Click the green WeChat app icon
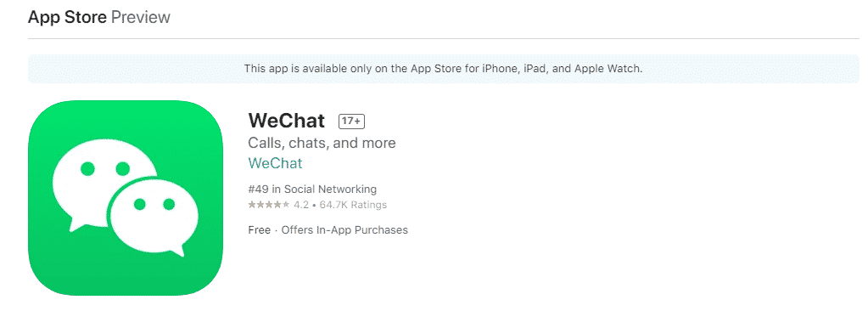868x311 pixels. (125, 198)
